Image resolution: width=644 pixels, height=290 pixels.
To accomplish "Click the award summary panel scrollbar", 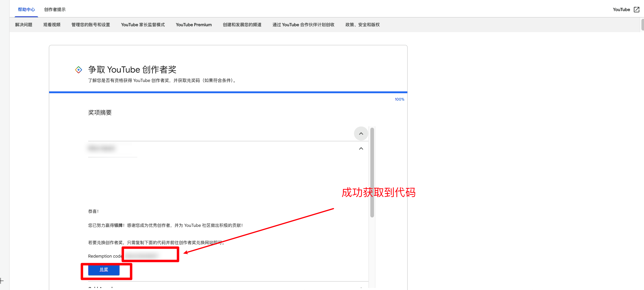I will tap(372, 172).
